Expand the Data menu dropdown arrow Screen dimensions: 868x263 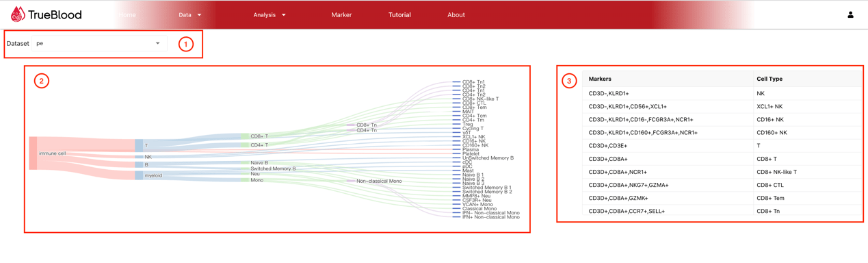[200, 15]
